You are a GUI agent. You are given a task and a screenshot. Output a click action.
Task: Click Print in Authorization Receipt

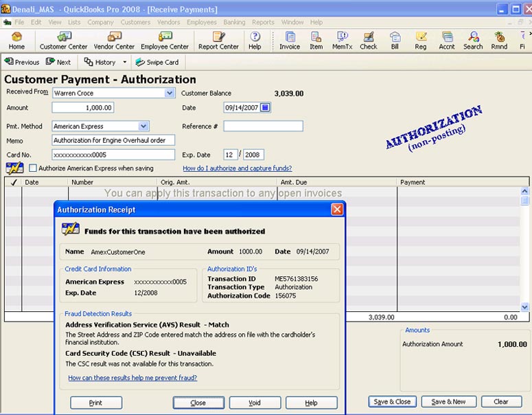(x=96, y=403)
